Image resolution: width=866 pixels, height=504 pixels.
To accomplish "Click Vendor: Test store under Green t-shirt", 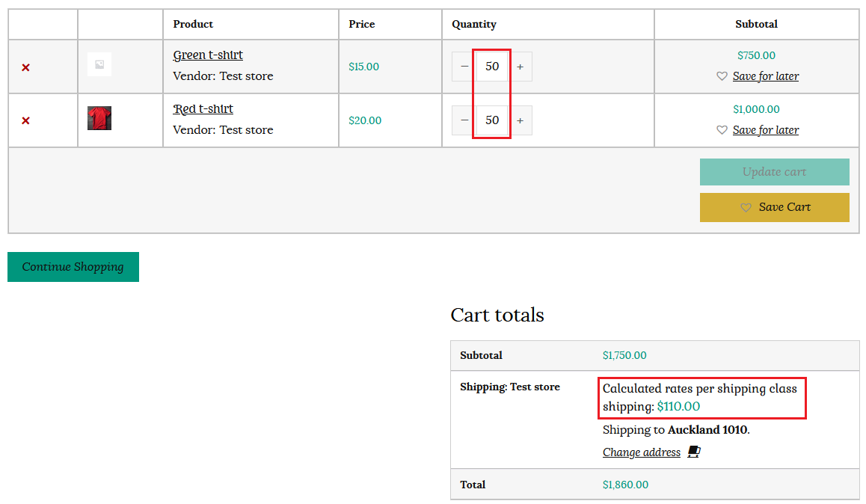I will pos(223,76).
